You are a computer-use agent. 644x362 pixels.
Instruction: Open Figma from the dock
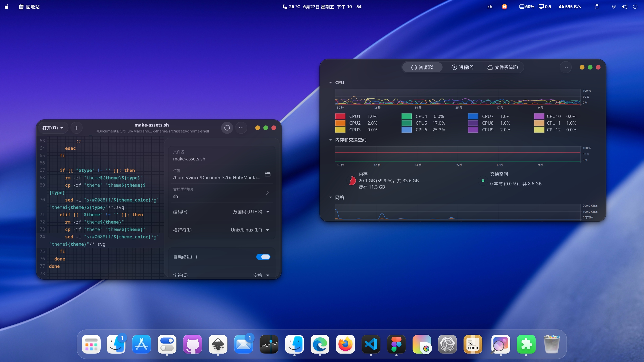396,344
